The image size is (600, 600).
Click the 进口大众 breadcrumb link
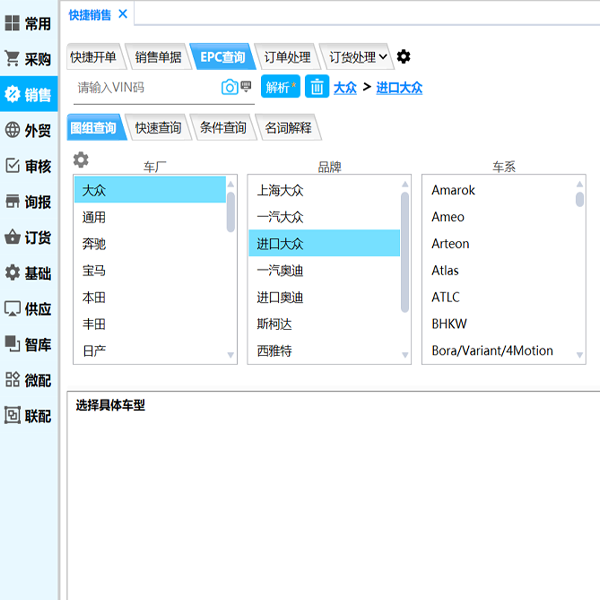click(x=399, y=88)
